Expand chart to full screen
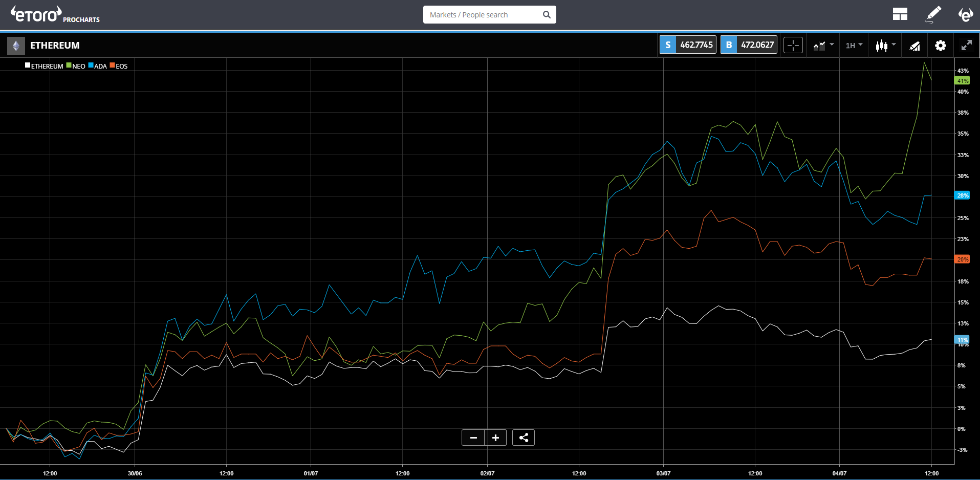Viewport: 980px width, 480px height. [x=966, y=46]
